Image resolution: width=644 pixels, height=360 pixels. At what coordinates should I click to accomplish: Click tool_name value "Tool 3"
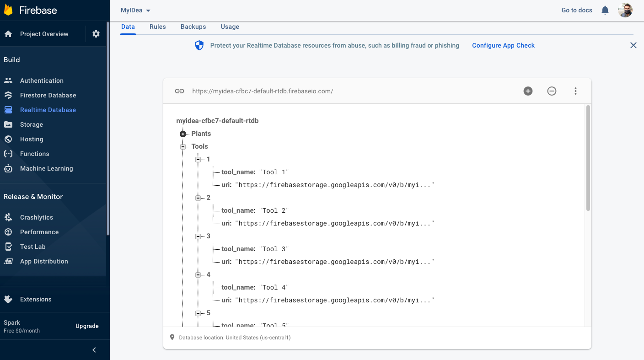274,249
